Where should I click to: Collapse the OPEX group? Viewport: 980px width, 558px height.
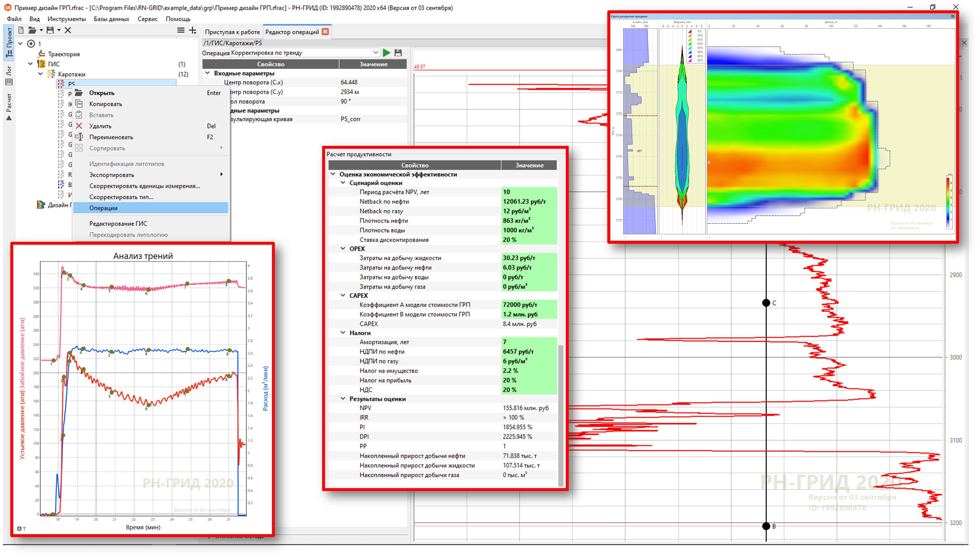(343, 248)
